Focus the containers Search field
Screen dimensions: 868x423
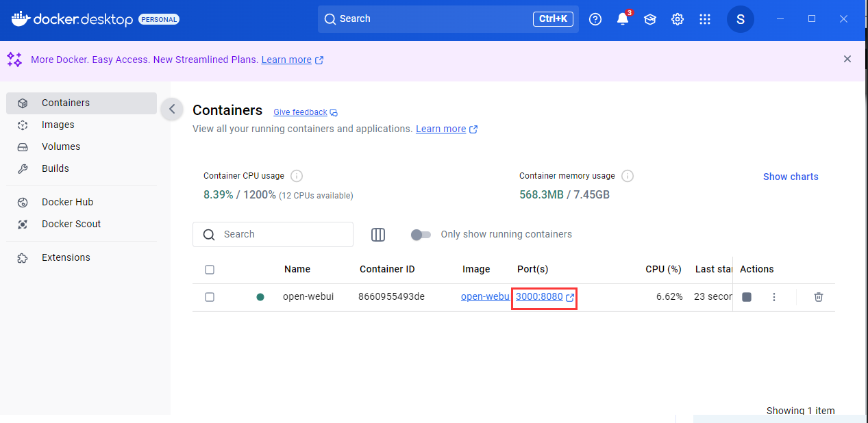(273, 234)
